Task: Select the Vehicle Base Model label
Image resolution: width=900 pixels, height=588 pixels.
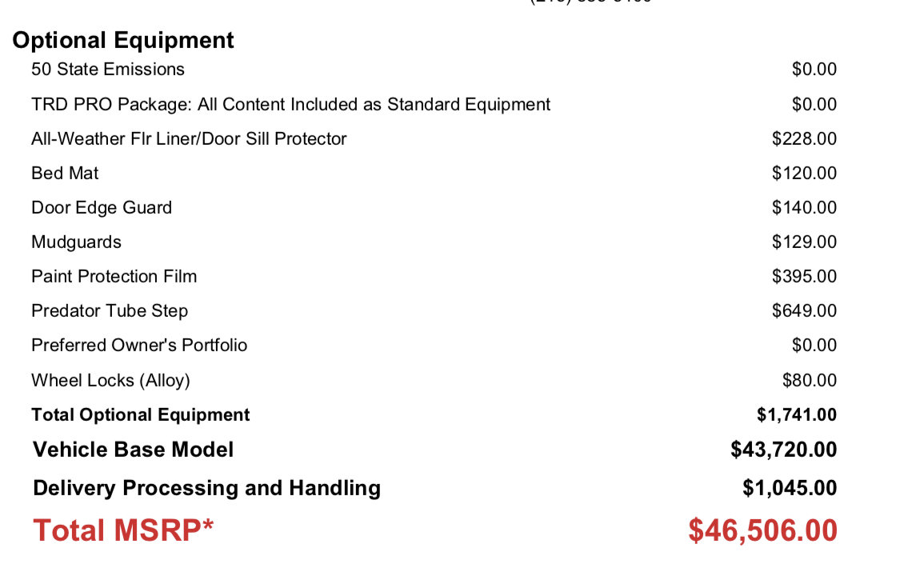Action: tap(133, 450)
